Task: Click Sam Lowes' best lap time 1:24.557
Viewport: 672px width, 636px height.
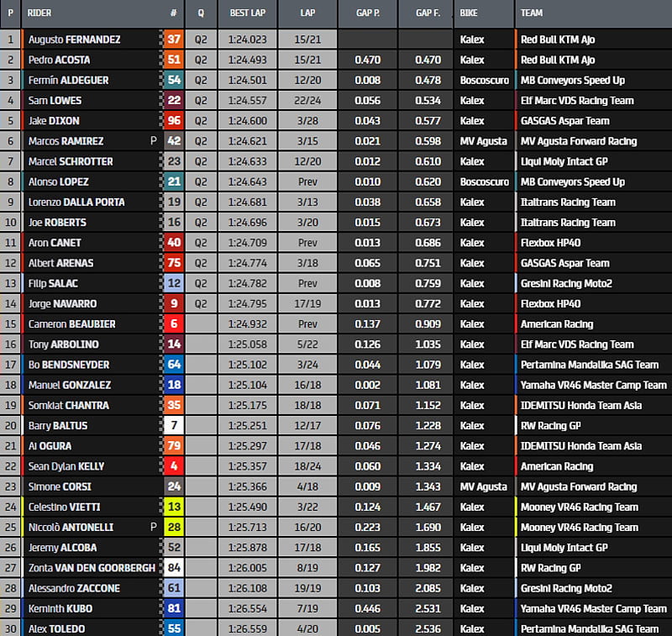Action: point(248,101)
